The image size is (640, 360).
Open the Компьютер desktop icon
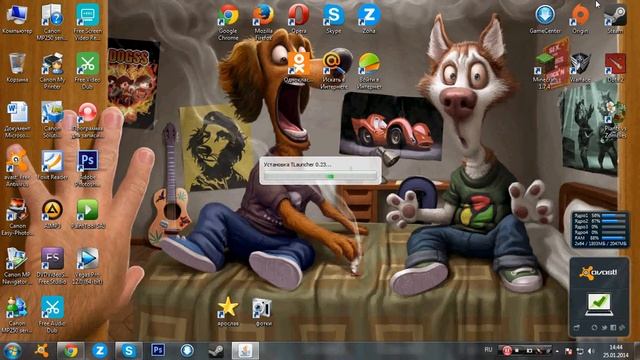17,19
